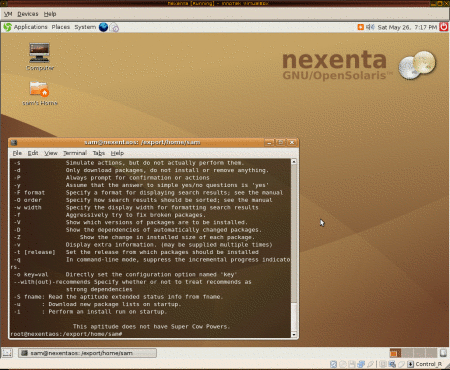Open the terminal window's Help menu
Image resolution: width=450 pixels, height=370 pixels.
point(117,153)
